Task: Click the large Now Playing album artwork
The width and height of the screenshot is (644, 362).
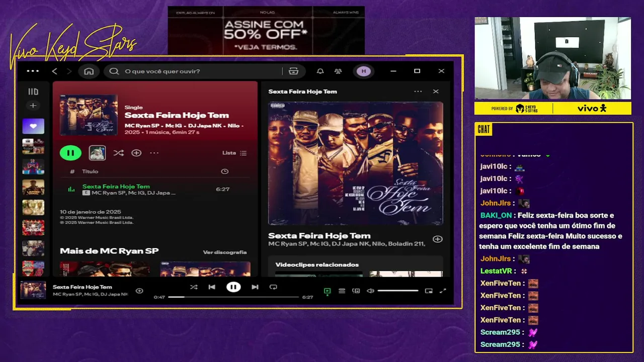Action: point(356,163)
